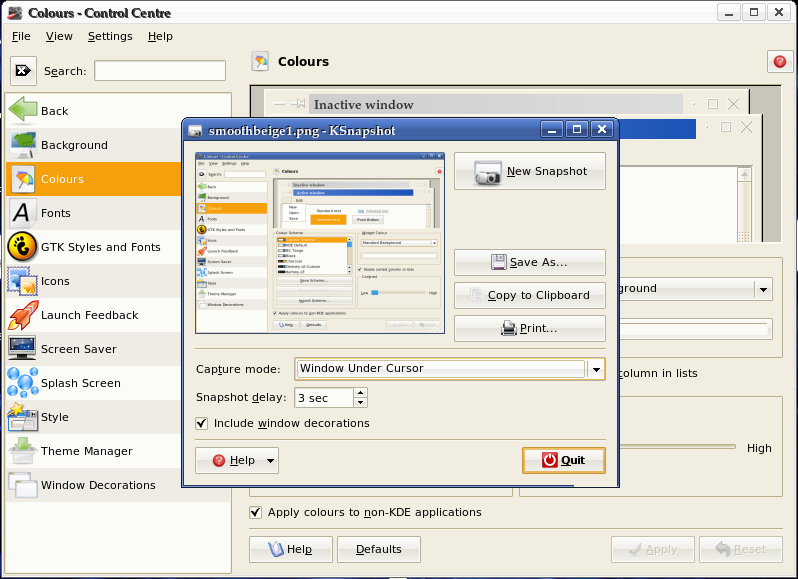Click the contrast slider near High
Viewport: 798px width, 579px height.
677,447
